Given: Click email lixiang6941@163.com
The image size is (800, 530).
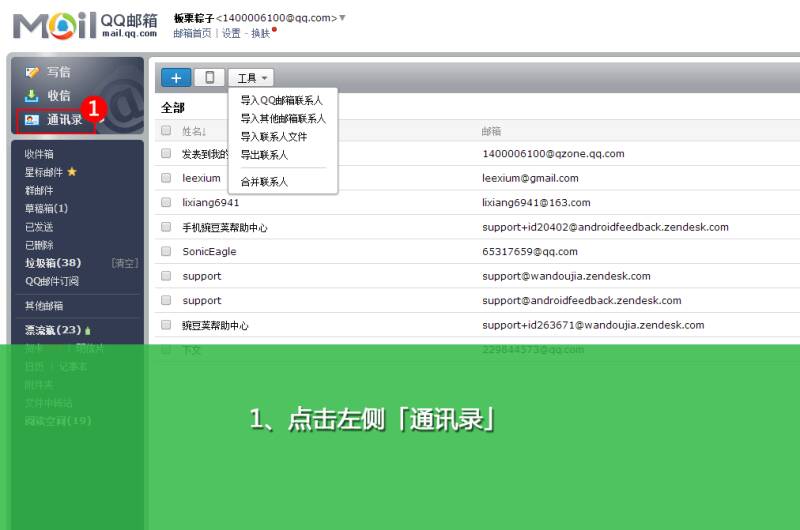Looking at the screenshot, I should click(536, 203).
